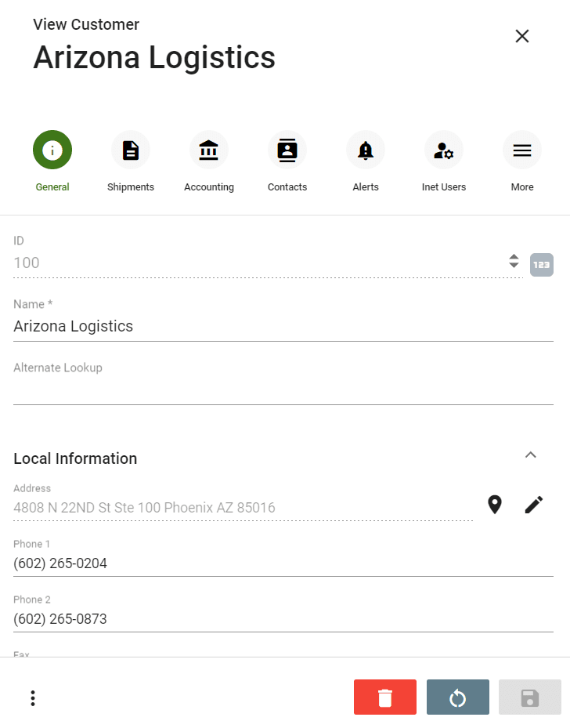
Task: Increment the ID with the stepper arrows
Action: 514,260
